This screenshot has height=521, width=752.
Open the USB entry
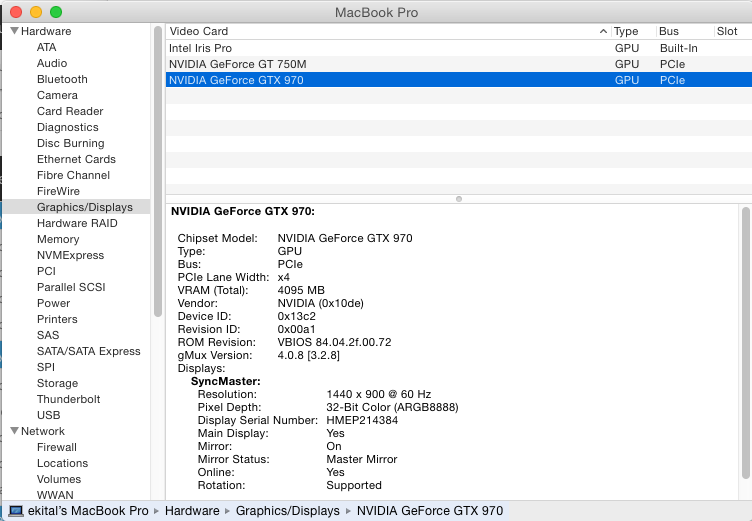pos(48,415)
